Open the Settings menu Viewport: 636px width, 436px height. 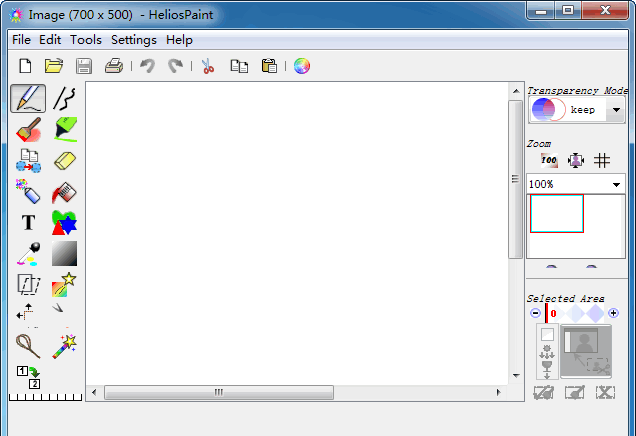click(x=133, y=40)
